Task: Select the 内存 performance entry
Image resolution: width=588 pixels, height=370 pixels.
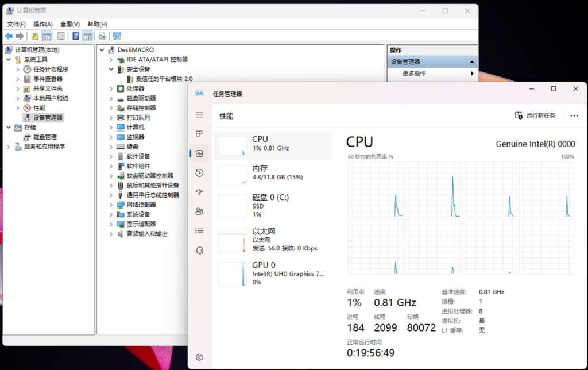Action: click(x=273, y=175)
